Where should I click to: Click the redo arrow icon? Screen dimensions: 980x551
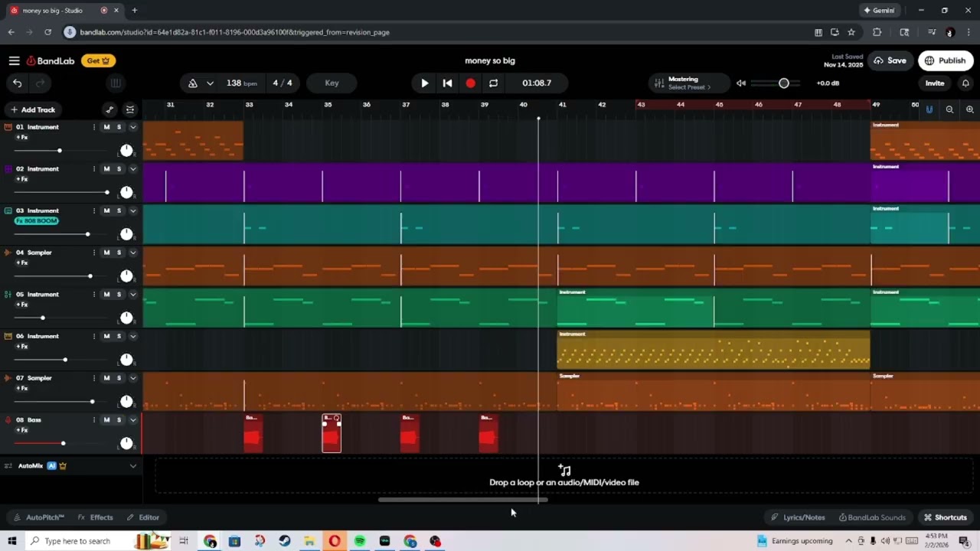click(41, 83)
